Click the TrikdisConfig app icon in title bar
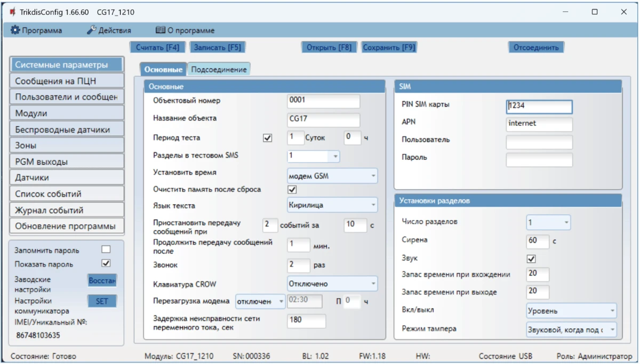 (12, 12)
